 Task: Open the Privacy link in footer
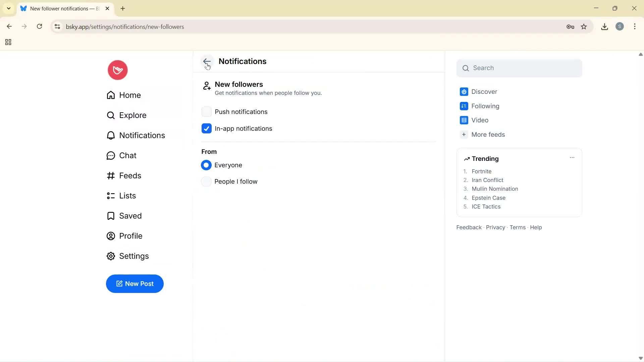[495, 227]
